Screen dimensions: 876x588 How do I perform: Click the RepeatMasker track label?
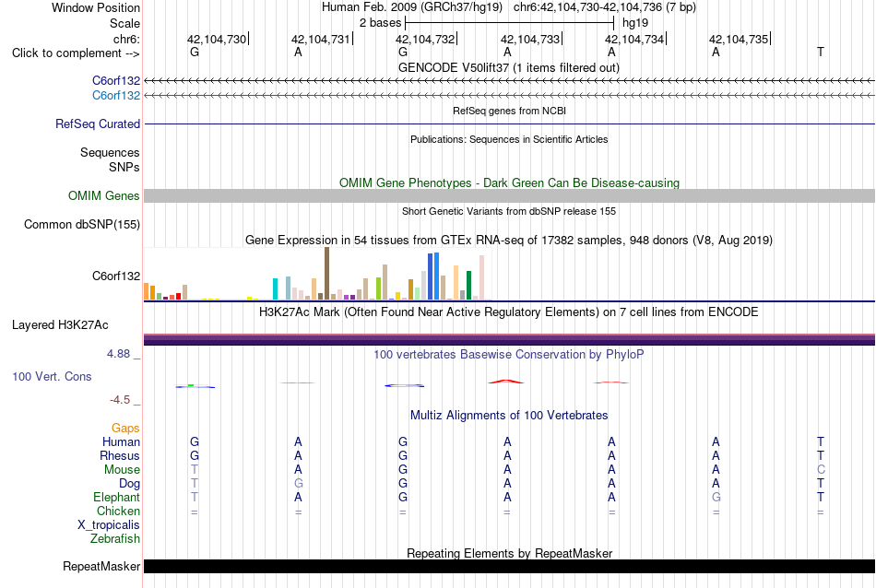pos(101,566)
